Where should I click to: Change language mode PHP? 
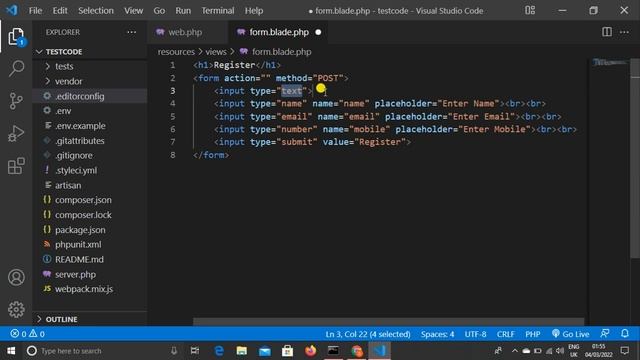coord(532,334)
